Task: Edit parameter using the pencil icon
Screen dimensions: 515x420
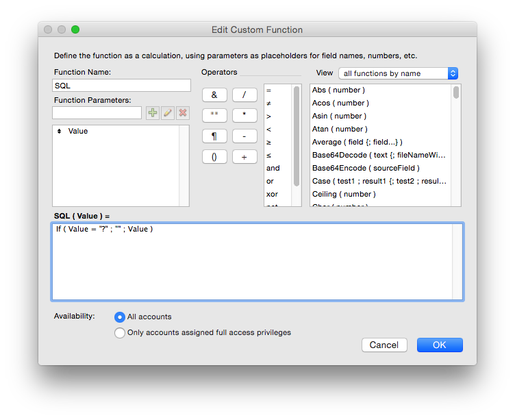Action: pyautogui.click(x=168, y=113)
